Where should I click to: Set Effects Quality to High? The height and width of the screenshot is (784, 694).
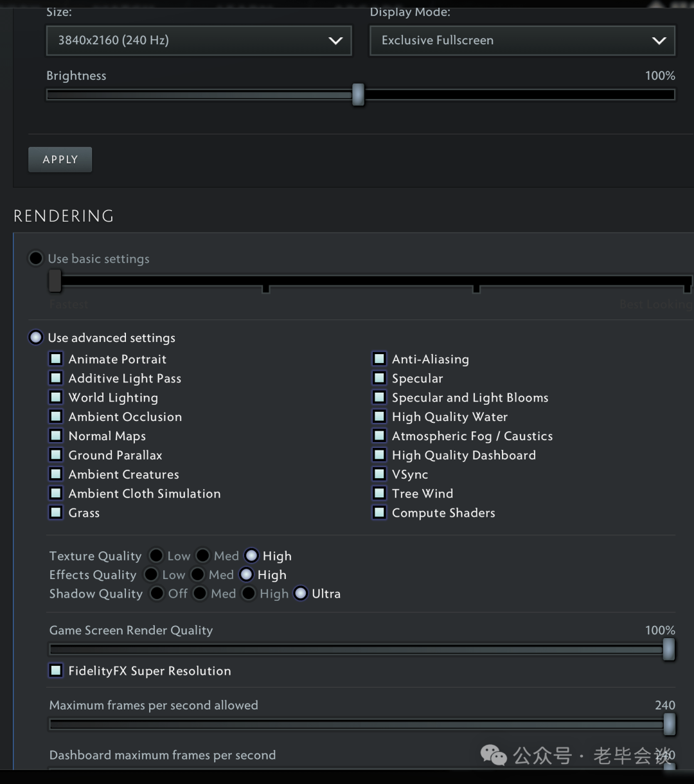[246, 575]
